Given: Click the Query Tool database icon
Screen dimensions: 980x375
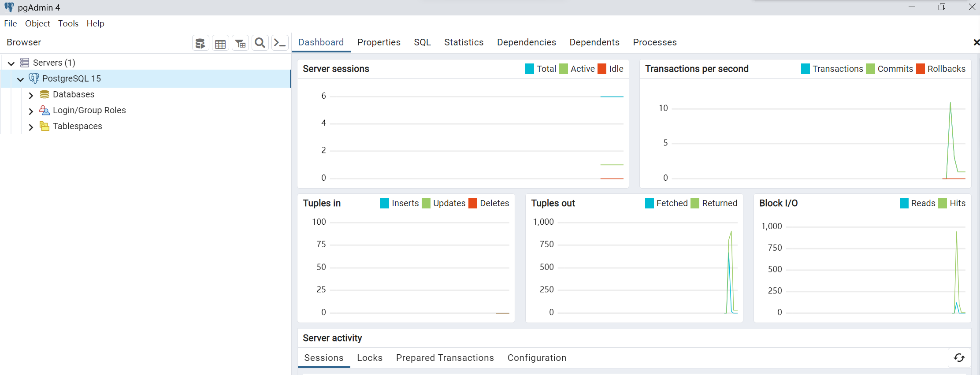Looking at the screenshot, I should point(200,43).
